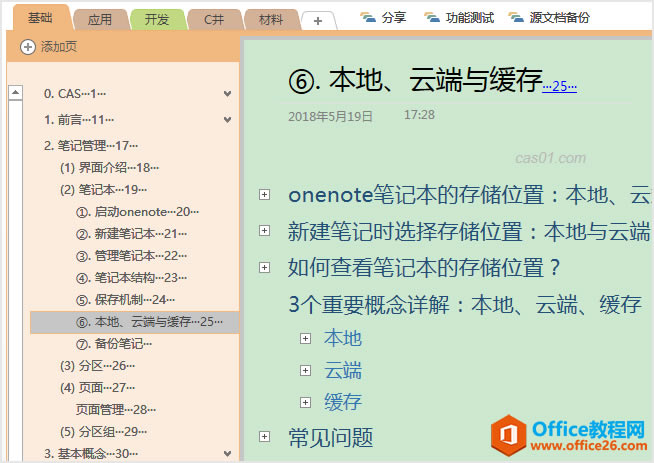Select page ⑥. 本地、云端与缓存···25···
The width and height of the screenshot is (654, 463).
(135, 322)
